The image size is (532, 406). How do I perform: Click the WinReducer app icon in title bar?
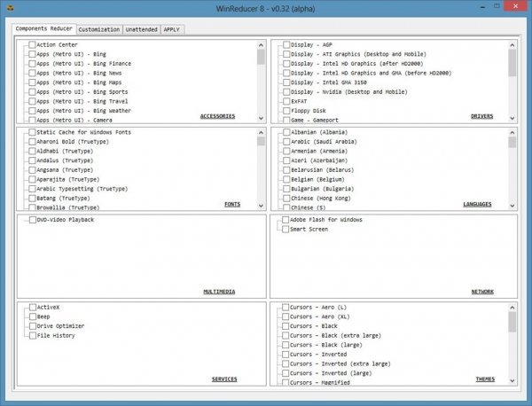tap(8, 8)
